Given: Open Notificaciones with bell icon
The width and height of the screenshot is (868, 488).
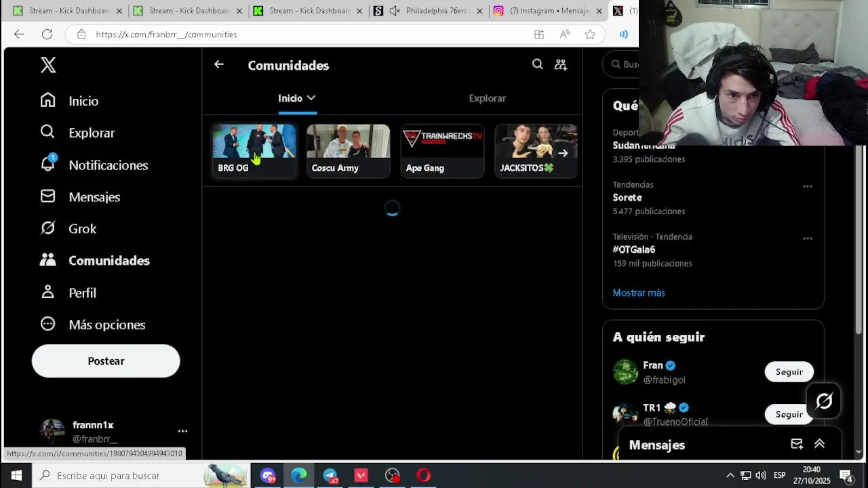Looking at the screenshot, I should (94, 165).
